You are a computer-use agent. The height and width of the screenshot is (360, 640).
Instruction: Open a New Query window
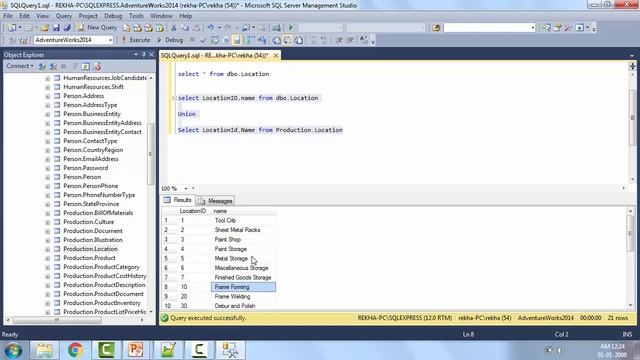click(x=98, y=27)
